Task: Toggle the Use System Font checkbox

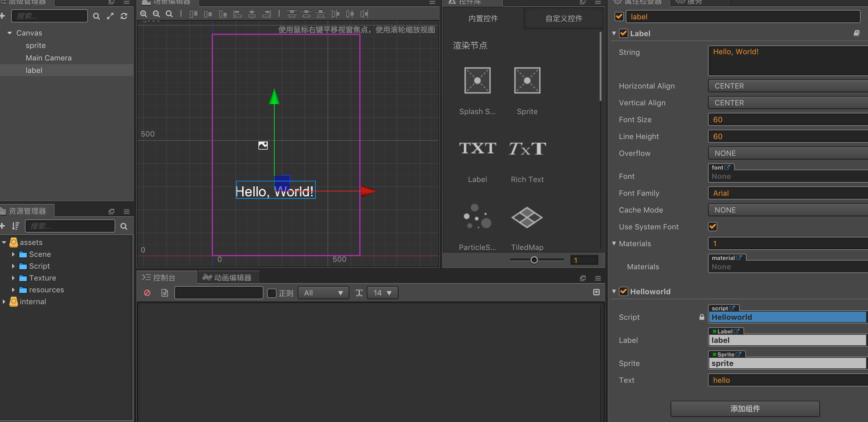Action: coord(712,227)
